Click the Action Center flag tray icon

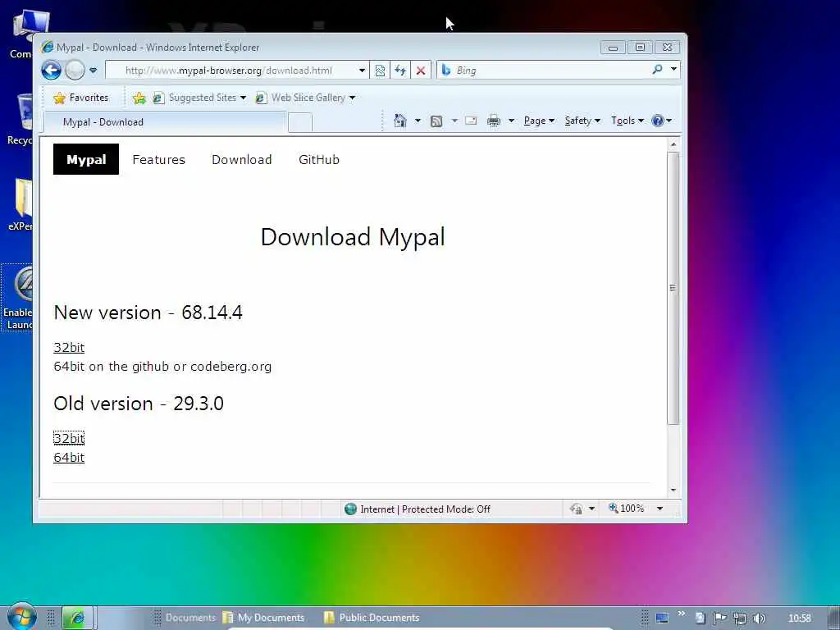[719, 619]
